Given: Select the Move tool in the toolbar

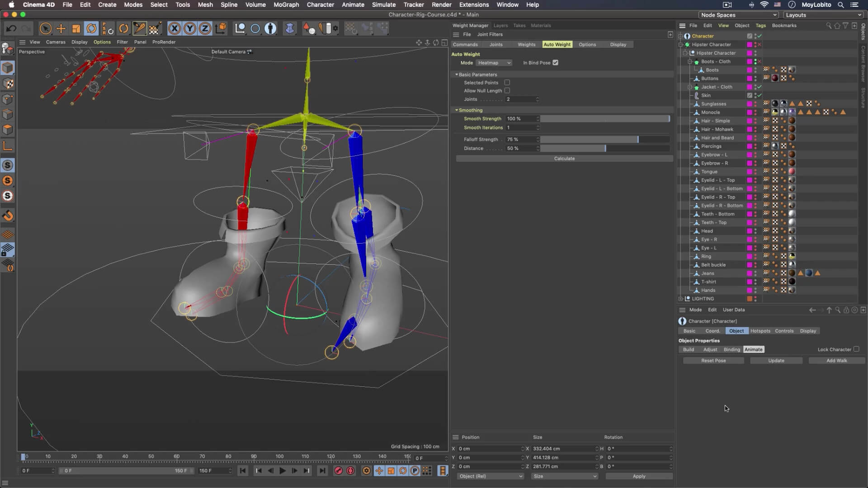Looking at the screenshot, I should click(x=61, y=28).
